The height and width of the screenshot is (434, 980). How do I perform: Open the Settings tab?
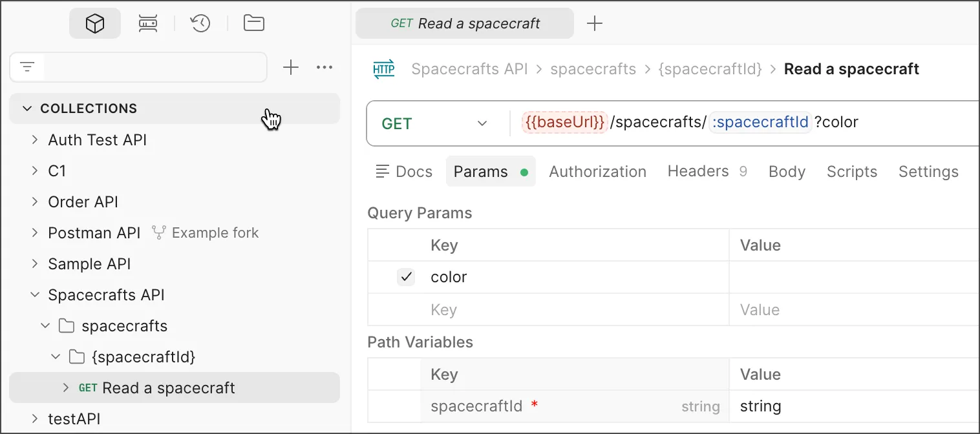pos(928,172)
